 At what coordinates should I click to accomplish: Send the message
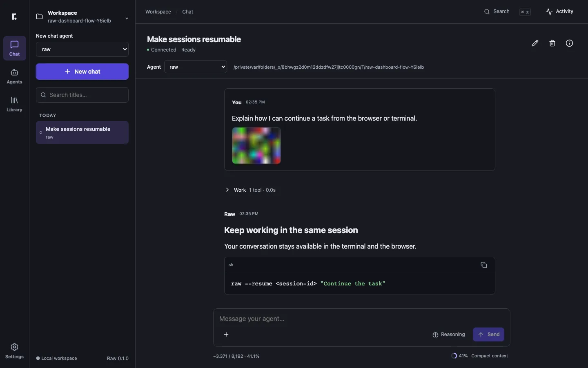click(x=489, y=334)
